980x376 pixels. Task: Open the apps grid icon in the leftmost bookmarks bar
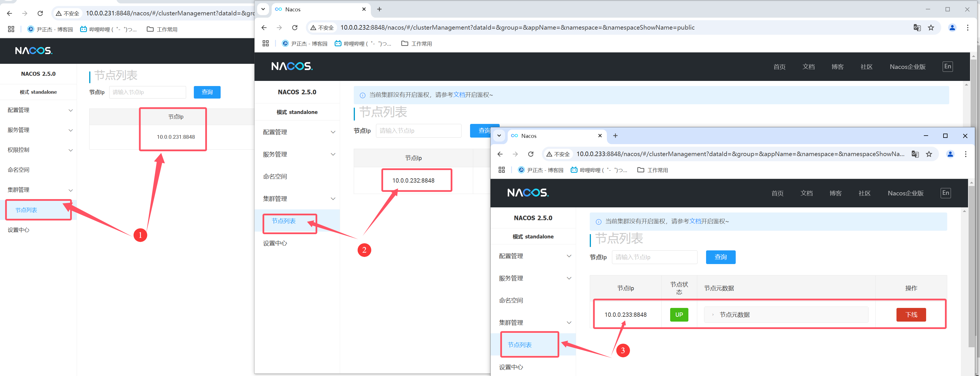pos(11,29)
